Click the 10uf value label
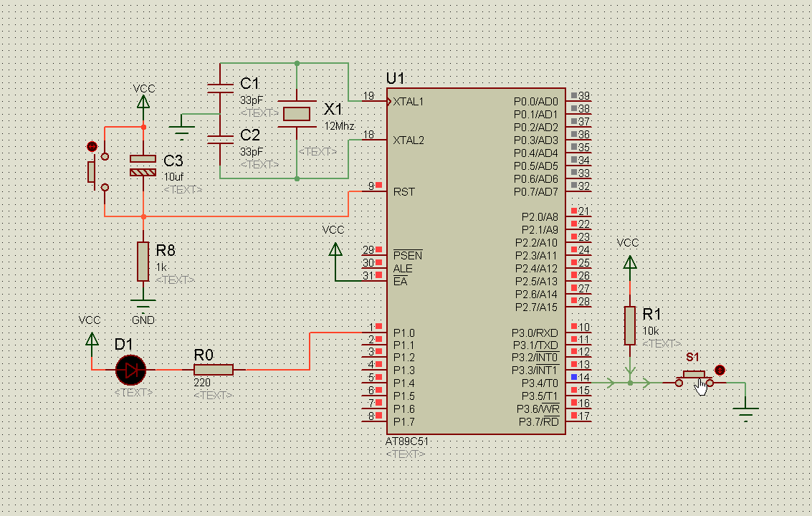 pos(173,177)
